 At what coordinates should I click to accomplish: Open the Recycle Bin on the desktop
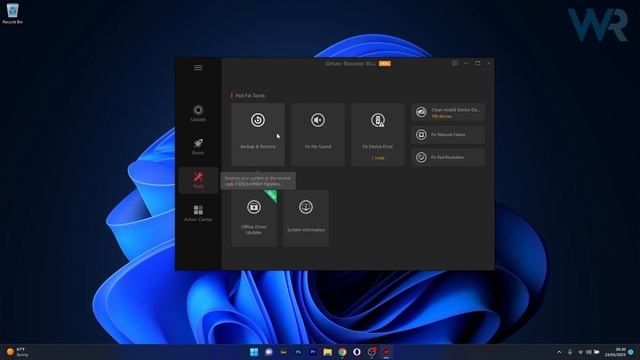point(13,14)
